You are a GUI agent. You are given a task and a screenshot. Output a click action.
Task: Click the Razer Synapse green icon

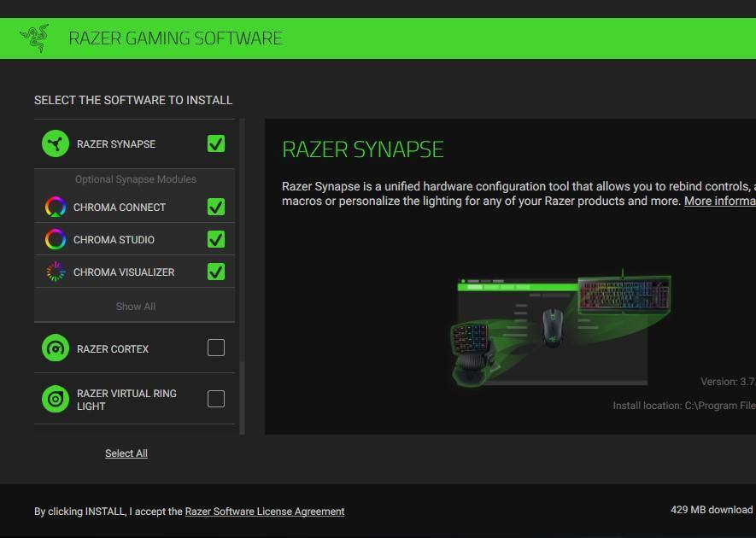tap(56, 143)
